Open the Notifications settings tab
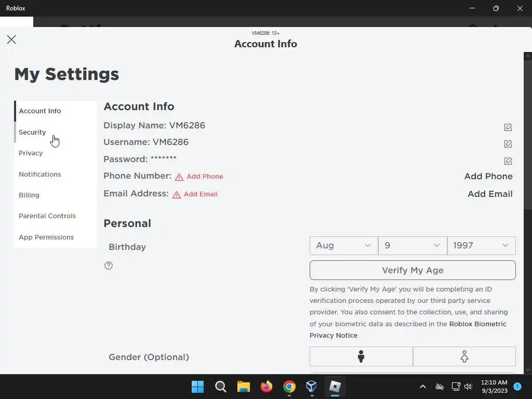Viewport: 532px width, 399px height. coord(55,174)
